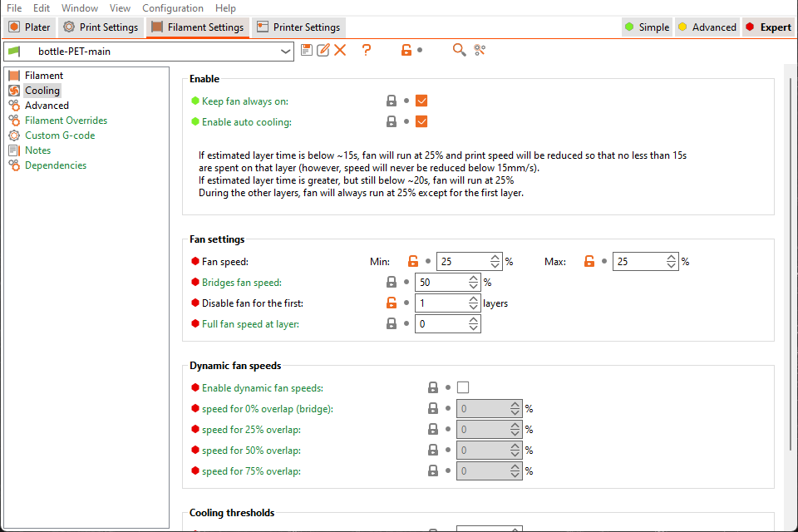Open the Configuration menu

click(173, 8)
